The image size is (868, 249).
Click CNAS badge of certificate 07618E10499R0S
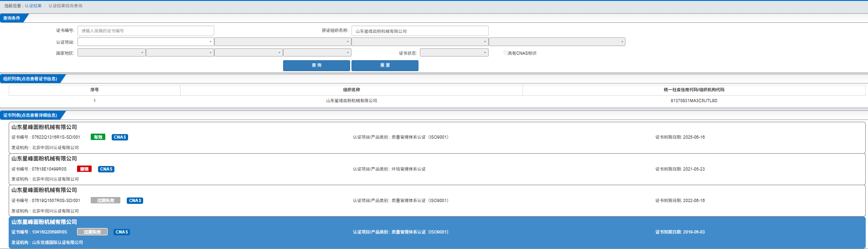pyautogui.click(x=106, y=169)
